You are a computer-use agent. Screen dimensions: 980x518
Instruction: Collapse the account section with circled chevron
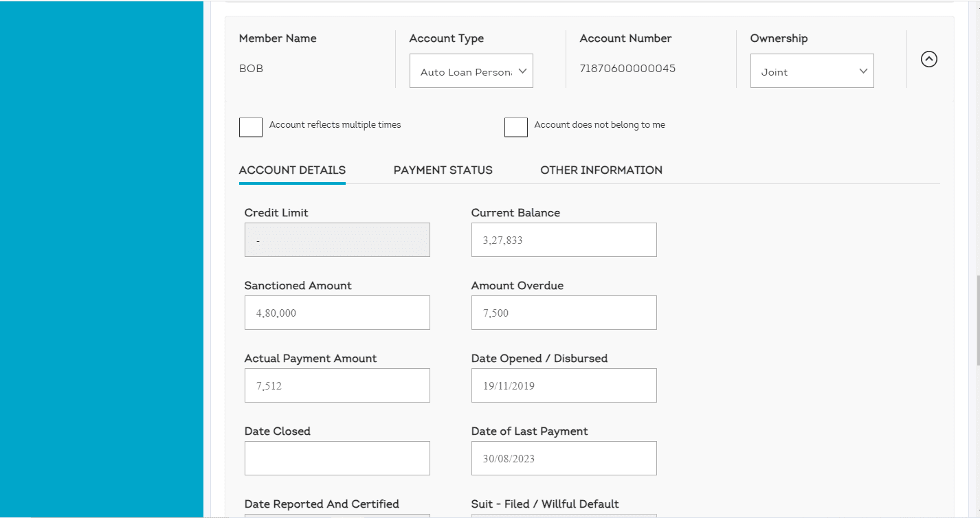tap(928, 59)
